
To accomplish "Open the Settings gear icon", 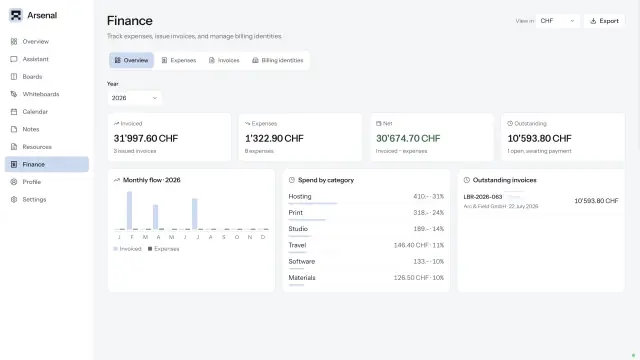I will pos(14,199).
